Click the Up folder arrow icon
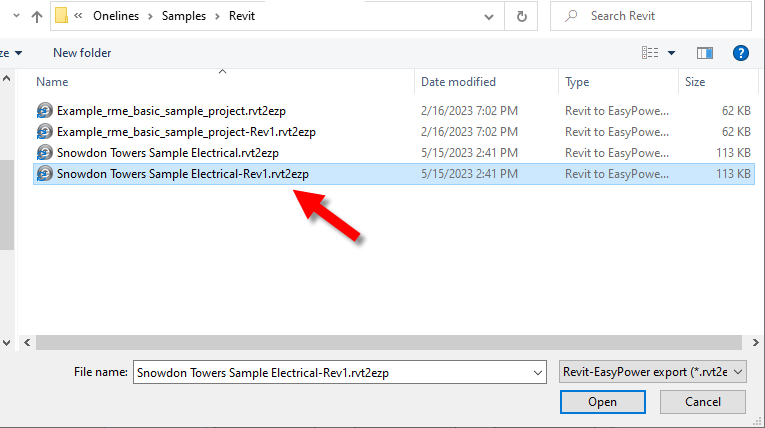This screenshot has height=428, width=765. (37, 16)
